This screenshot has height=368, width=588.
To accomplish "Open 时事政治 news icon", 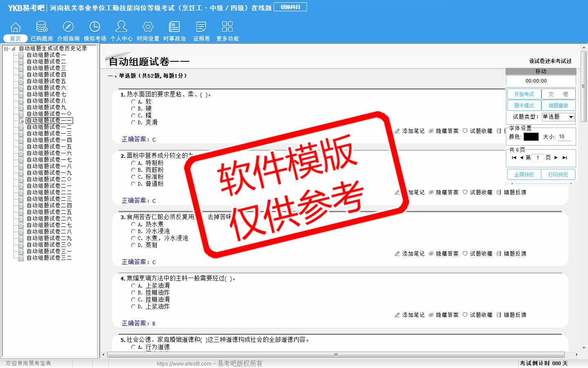I will pyautogui.click(x=174, y=27).
